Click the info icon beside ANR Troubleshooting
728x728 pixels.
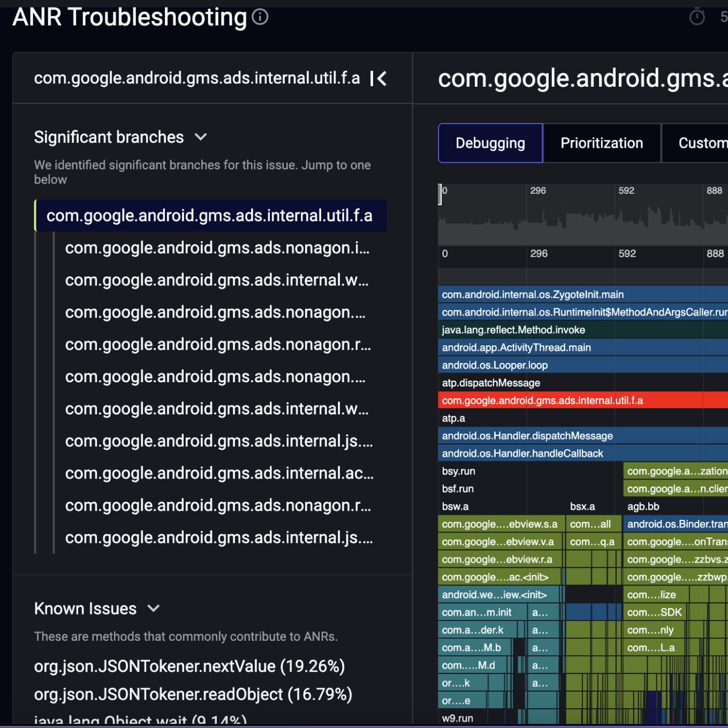pos(260,17)
